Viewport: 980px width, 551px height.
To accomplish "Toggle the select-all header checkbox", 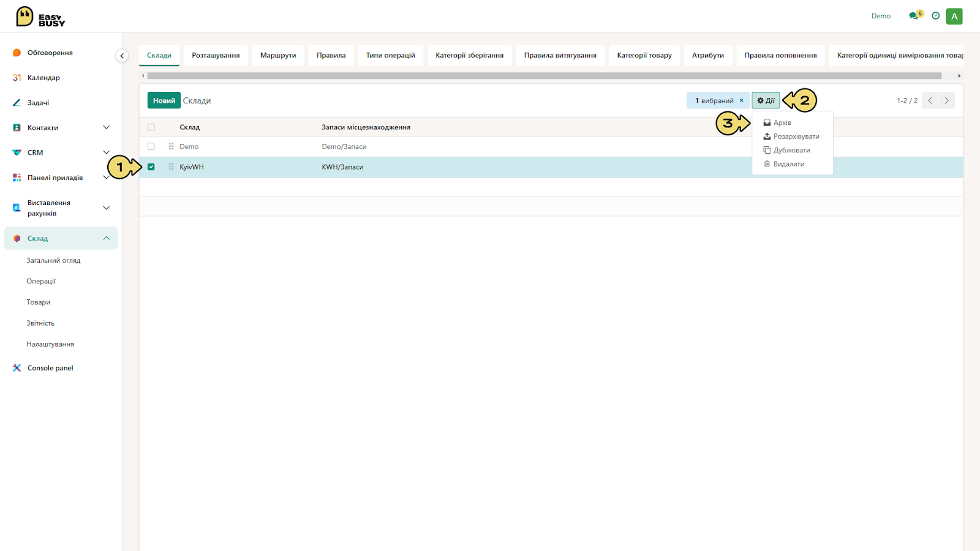I will coord(151,127).
